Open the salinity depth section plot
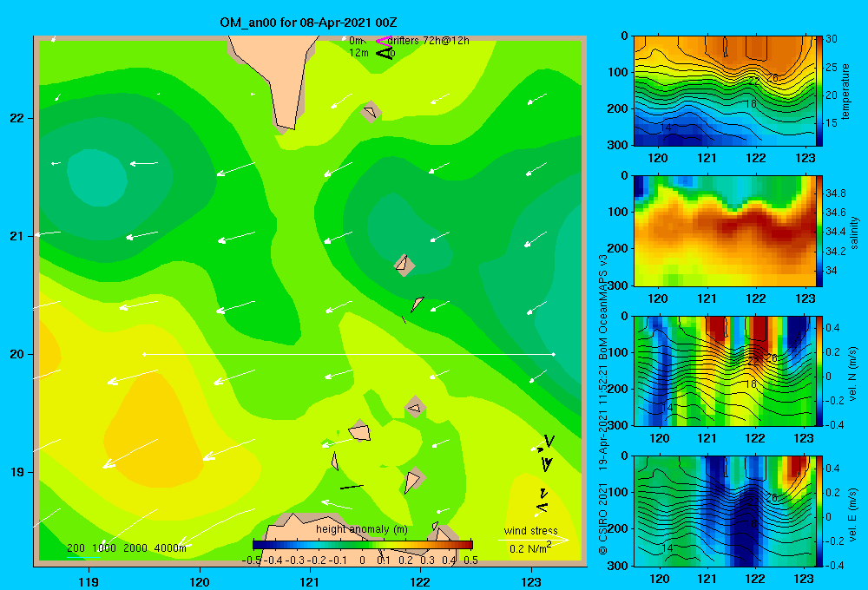Image resolution: width=868 pixels, height=590 pixels. pos(725,232)
